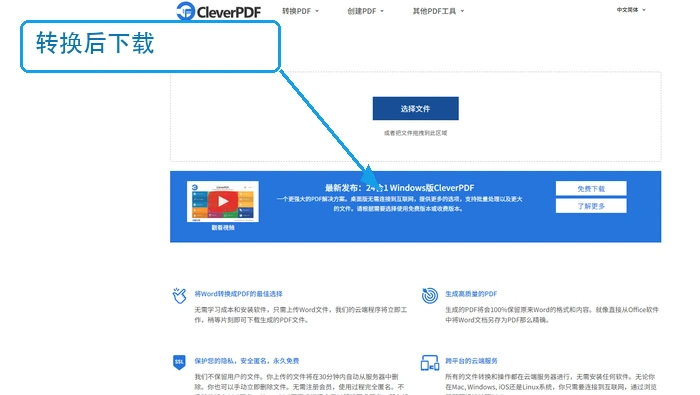
Task: Click the 了解更多 button
Action: point(591,206)
